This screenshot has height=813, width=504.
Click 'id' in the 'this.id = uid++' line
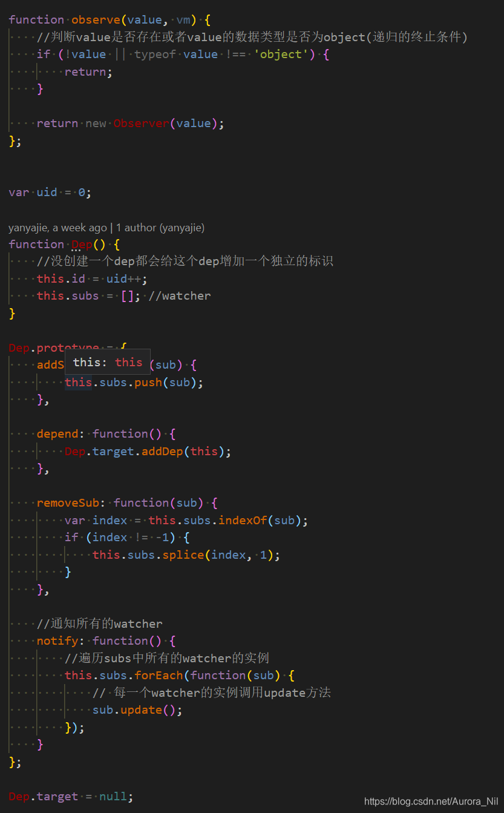point(78,278)
